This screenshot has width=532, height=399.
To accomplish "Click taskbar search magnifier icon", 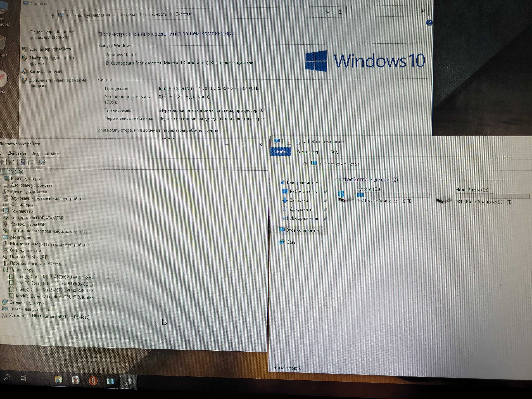I will (x=7, y=377).
